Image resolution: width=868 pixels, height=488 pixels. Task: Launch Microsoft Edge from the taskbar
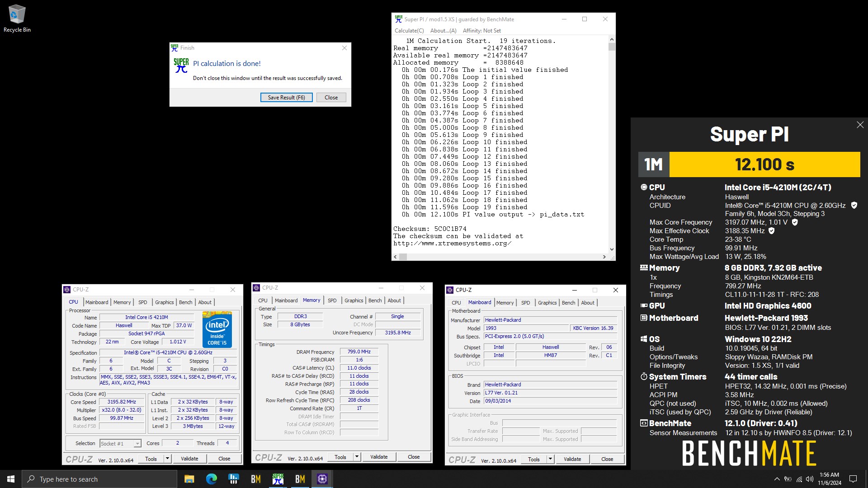pyautogui.click(x=211, y=479)
